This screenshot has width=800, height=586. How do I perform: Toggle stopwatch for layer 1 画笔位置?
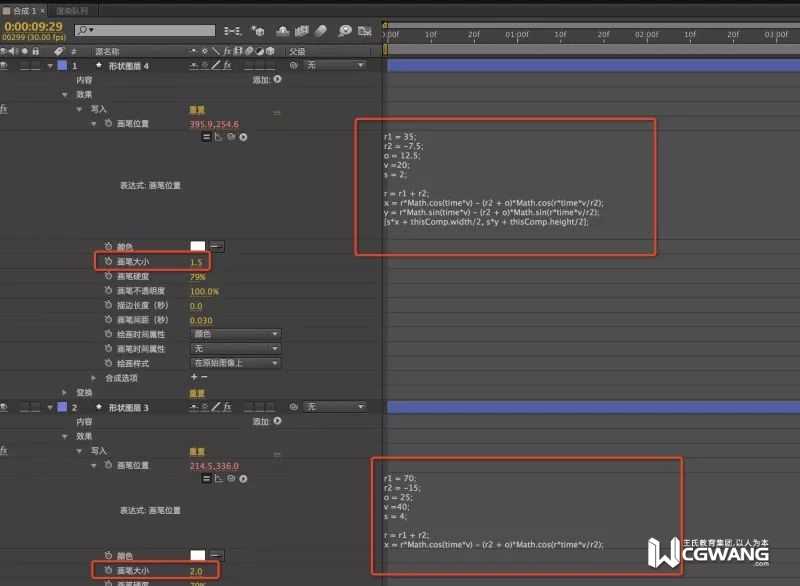pos(108,123)
